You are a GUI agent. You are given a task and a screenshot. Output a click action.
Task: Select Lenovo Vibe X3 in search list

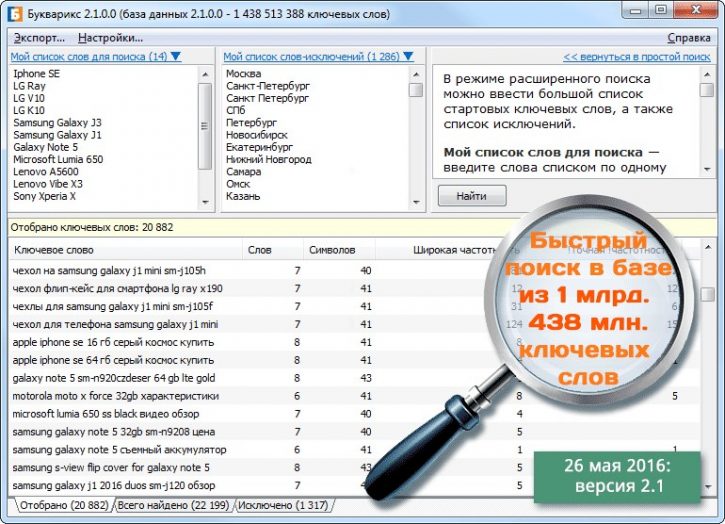[x=48, y=184]
